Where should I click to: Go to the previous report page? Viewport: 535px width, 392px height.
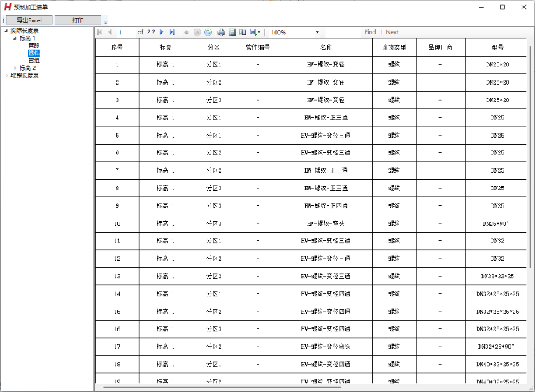click(x=109, y=32)
